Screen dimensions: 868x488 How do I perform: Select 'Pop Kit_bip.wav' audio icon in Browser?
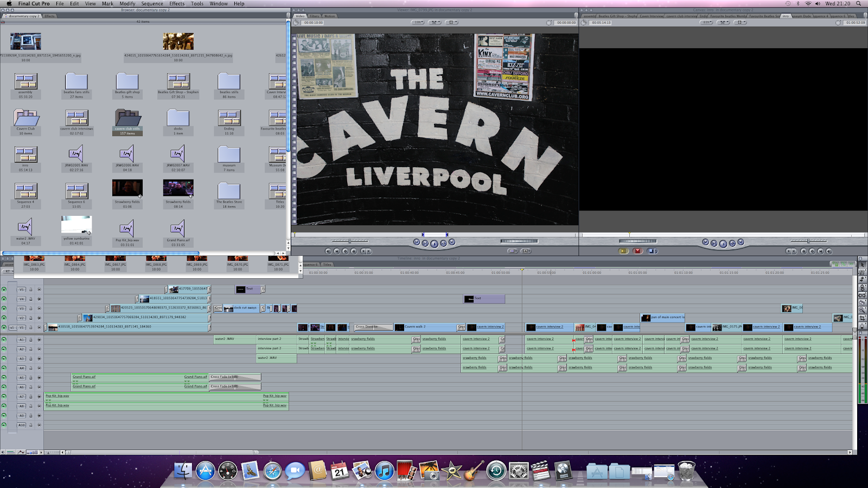point(127,229)
